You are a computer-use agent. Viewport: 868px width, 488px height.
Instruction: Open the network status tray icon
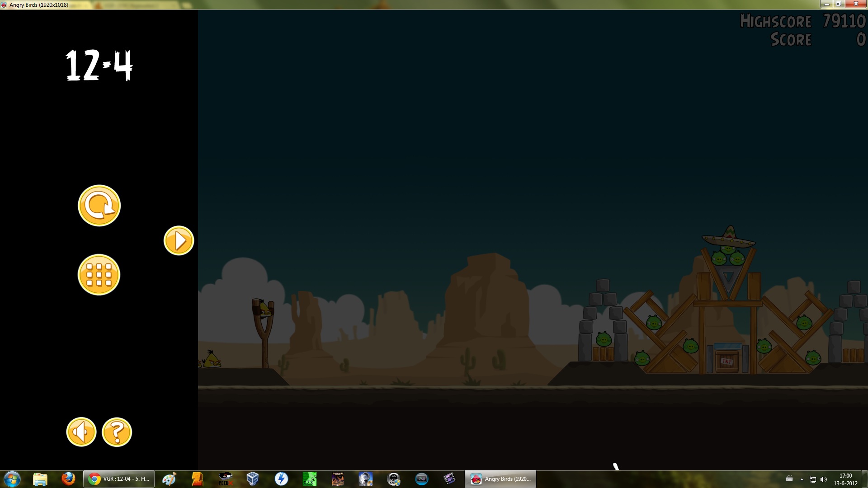812,479
